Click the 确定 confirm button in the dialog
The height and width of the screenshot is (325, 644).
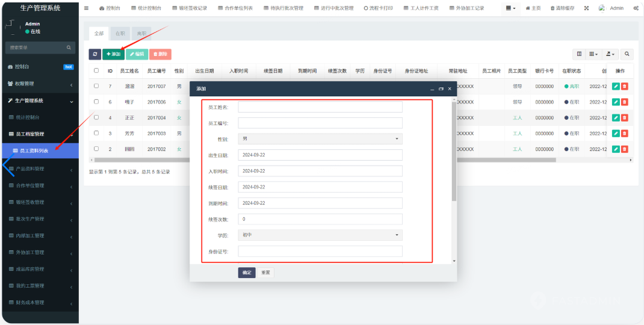(x=247, y=273)
